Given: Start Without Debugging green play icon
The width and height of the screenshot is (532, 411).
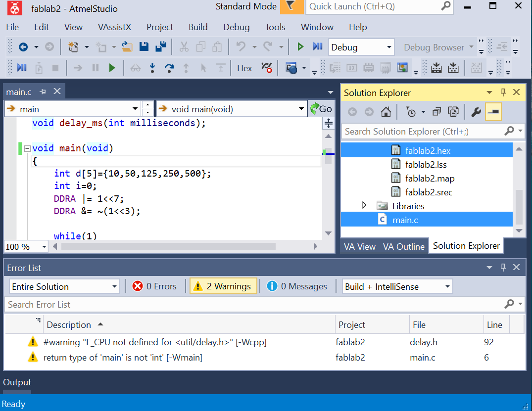Looking at the screenshot, I should click(300, 46).
